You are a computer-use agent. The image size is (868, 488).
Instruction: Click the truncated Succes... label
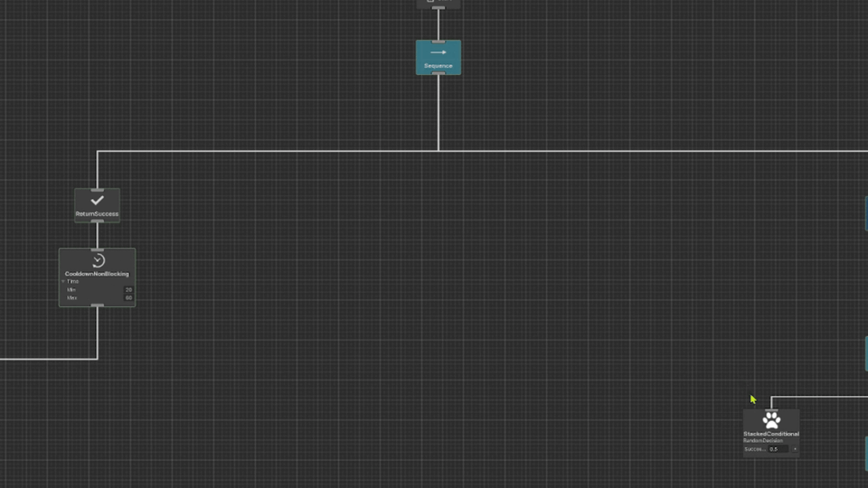755,449
